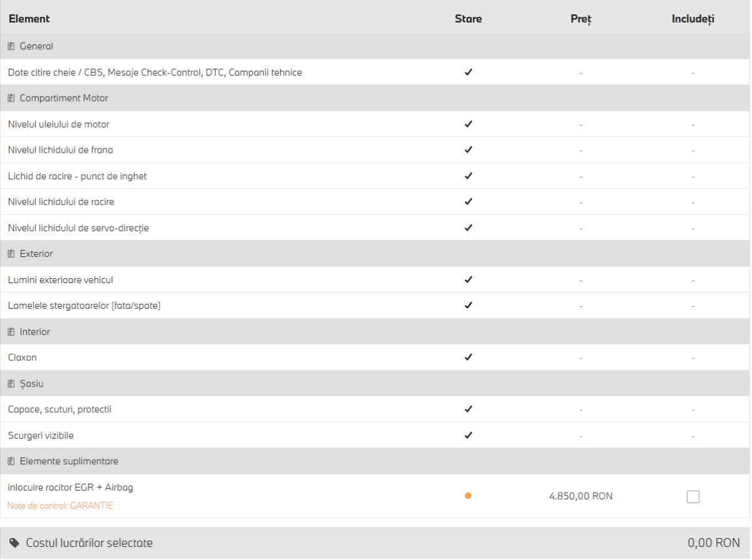Viewport: 752px width, 560px height.
Task: Click the clipboard icon beside Elemente suplimentare
Action: point(11,462)
